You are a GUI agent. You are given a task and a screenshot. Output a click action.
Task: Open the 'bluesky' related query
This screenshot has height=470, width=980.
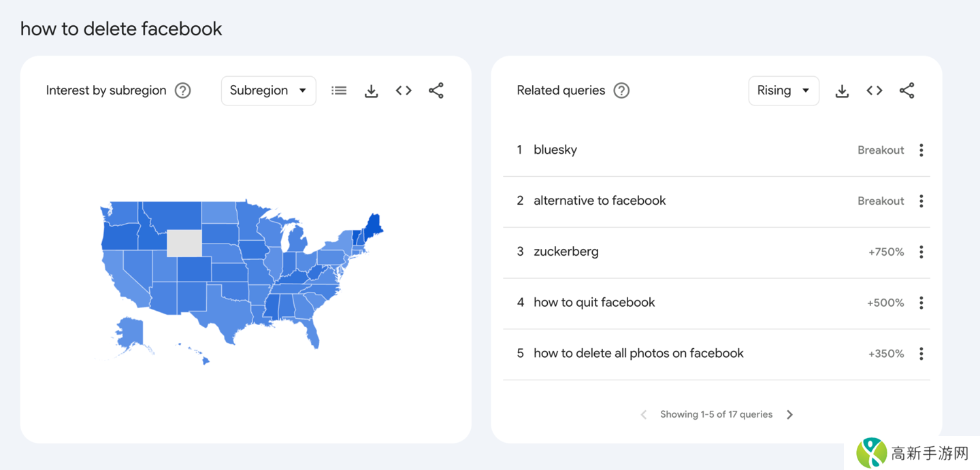555,150
